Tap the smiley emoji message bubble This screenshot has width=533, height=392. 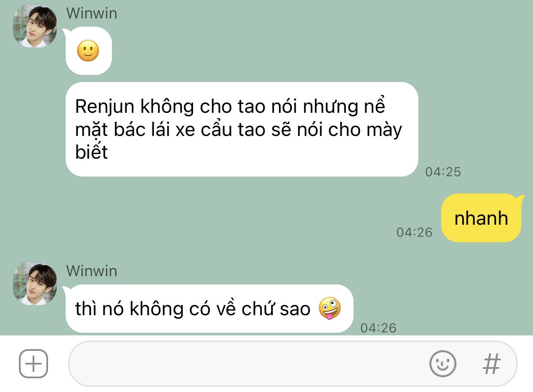[x=88, y=51]
